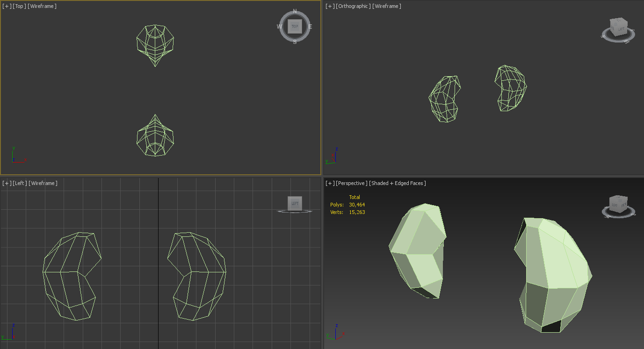Click the E compass letter near the ViewCube
This screenshot has width=644, height=349.
click(x=311, y=27)
